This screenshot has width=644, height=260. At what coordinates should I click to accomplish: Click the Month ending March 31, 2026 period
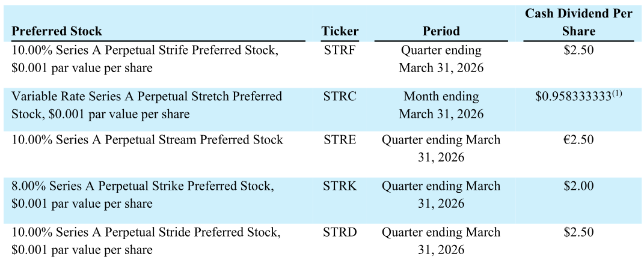tap(441, 105)
